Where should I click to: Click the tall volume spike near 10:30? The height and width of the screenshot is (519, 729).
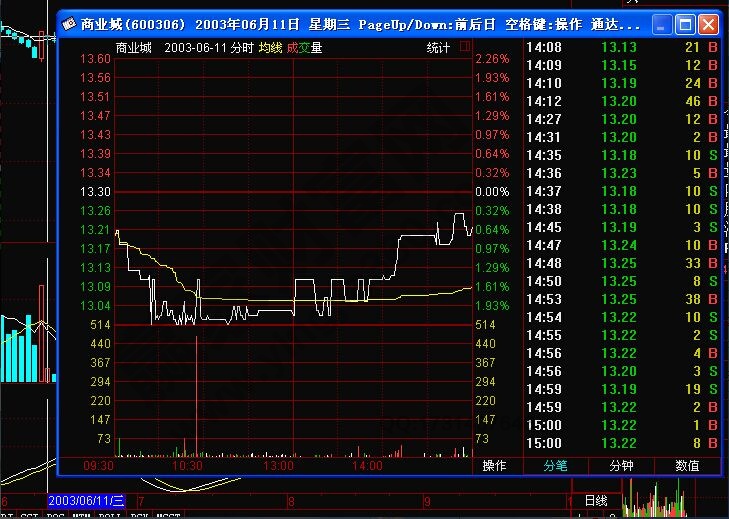tap(197, 390)
